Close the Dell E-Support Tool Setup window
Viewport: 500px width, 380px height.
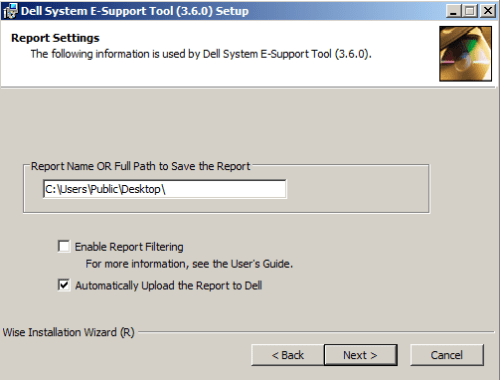coord(488,11)
